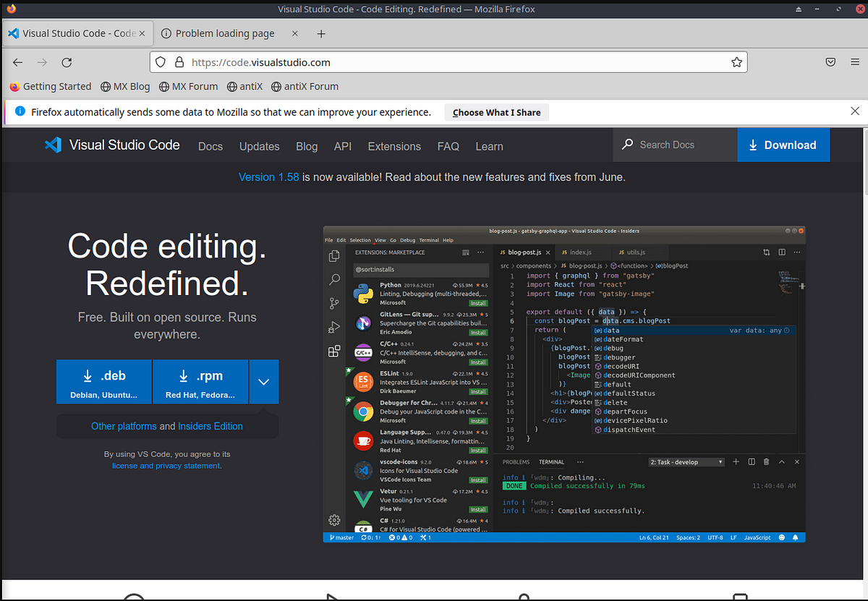The width and height of the screenshot is (868, 601).
Task: Open the Version 1.58 release notes link
Action: (x=268, y=177)
